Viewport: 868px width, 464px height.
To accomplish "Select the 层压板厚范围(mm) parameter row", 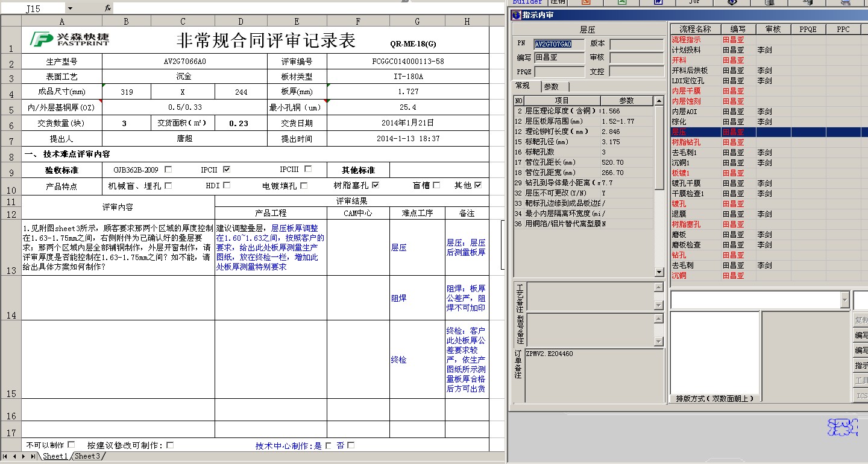I will pos(583,121).
